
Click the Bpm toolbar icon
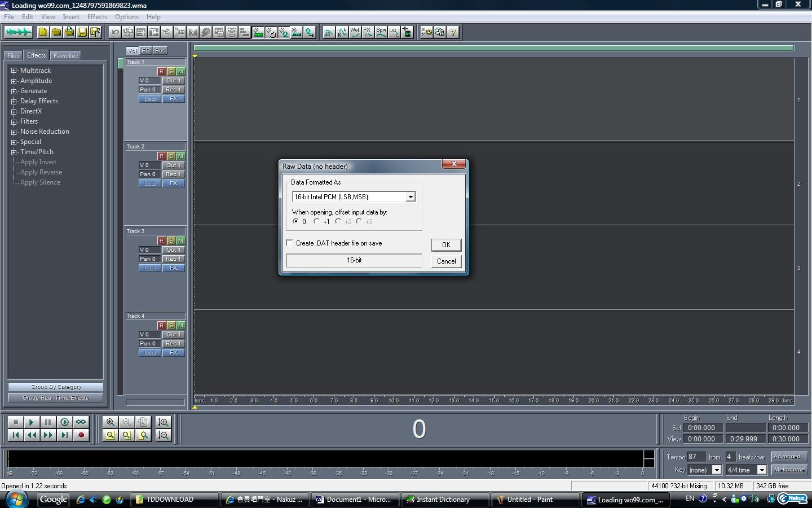tap(381, 32)
